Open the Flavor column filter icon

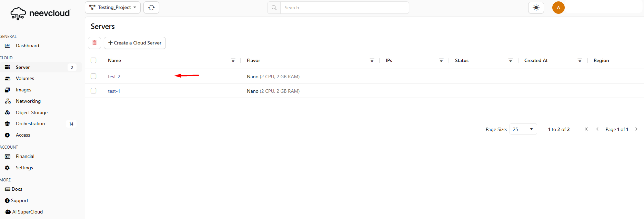pos(372,60)
